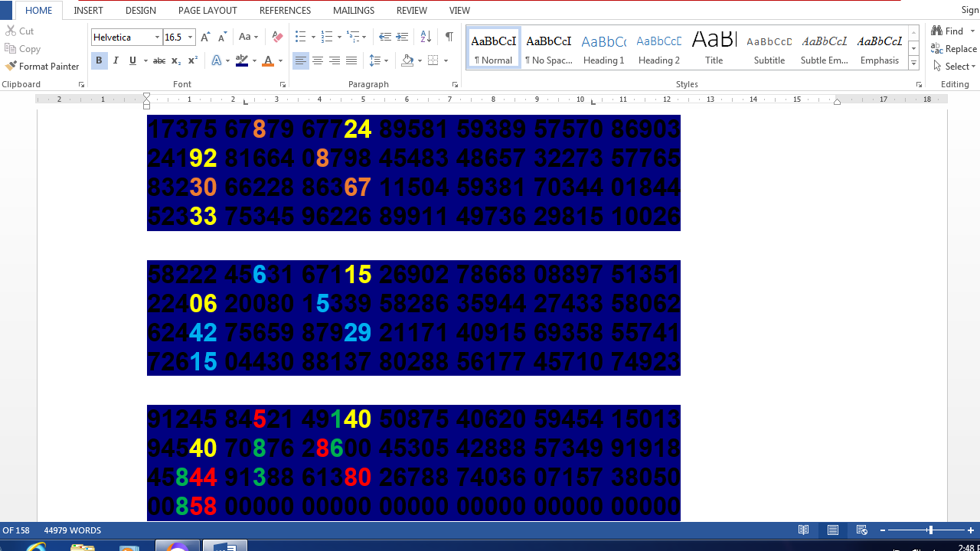Click the zoom slider handle
The height and width of the screenshot is (551, 980).
[x=929, y=530]
